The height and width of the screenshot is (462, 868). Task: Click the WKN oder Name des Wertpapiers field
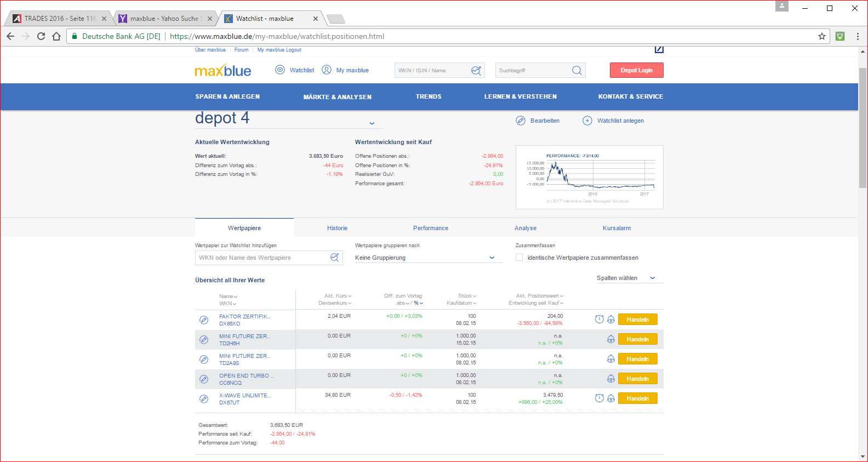[263, 258]
